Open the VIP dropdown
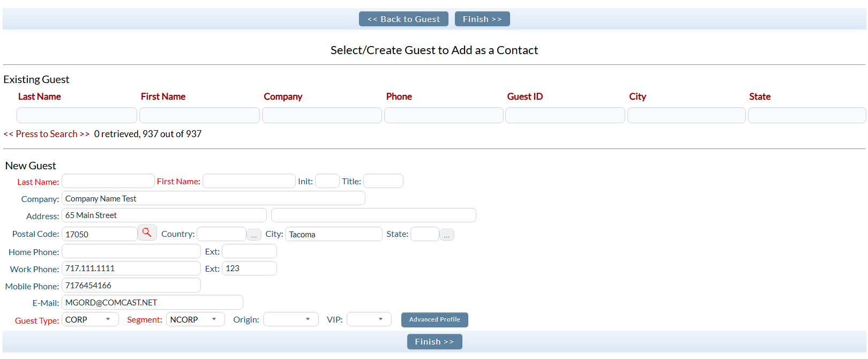The image size is (868, 359). (369, 319)
